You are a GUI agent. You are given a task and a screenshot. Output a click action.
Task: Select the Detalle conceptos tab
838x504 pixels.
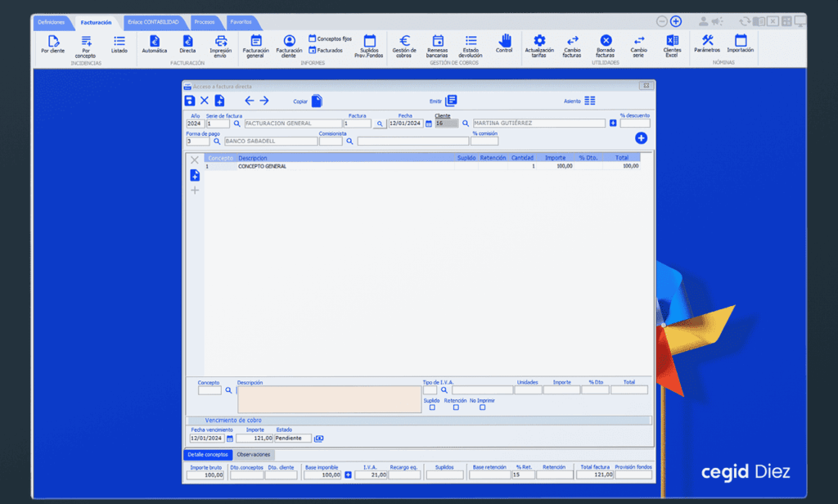pos(208,455)
